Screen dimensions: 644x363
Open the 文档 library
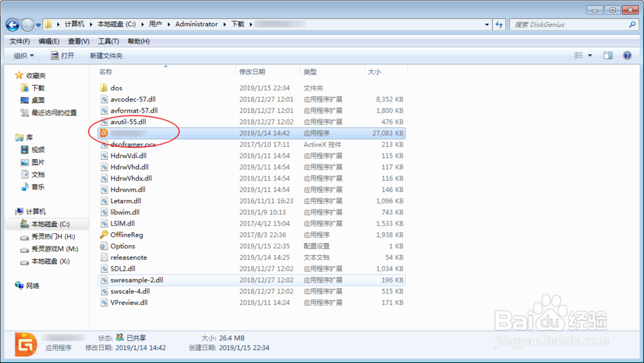tap(33, 174)
